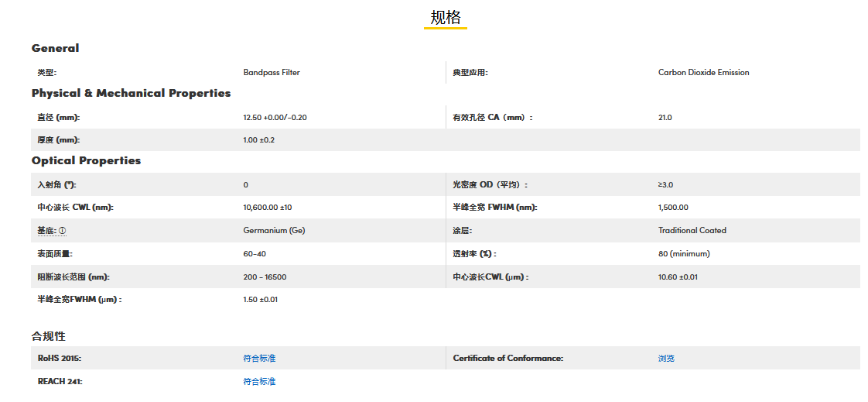This screenshot has width=868, height=402.
Task: Select the Germanium (Ge) substrate value
Action: [274, 231]
